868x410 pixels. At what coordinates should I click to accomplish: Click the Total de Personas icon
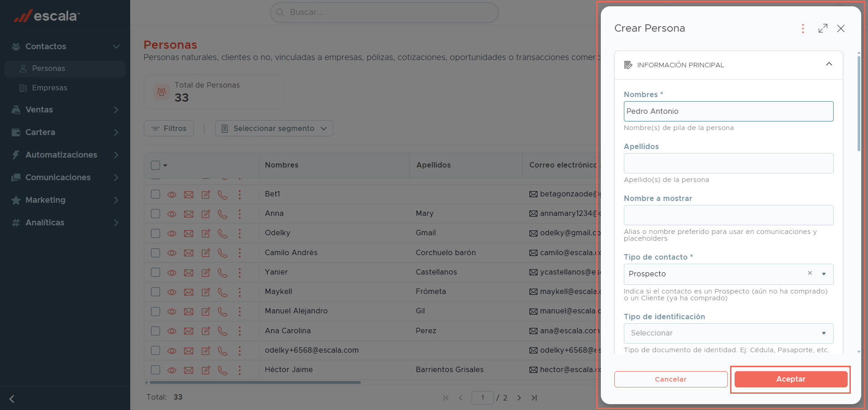161,92
